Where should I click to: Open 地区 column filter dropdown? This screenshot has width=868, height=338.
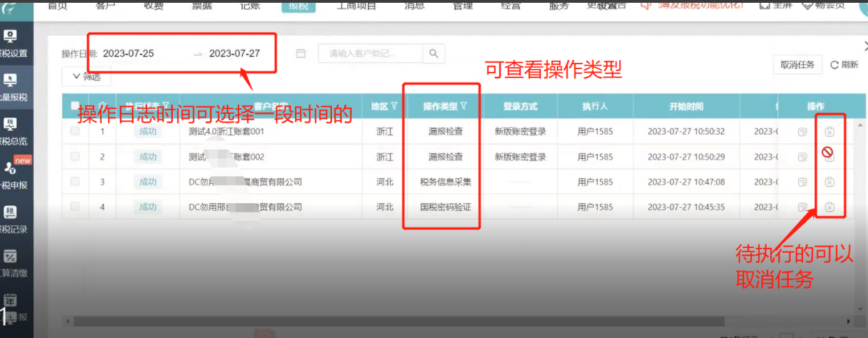pos(394,106)
